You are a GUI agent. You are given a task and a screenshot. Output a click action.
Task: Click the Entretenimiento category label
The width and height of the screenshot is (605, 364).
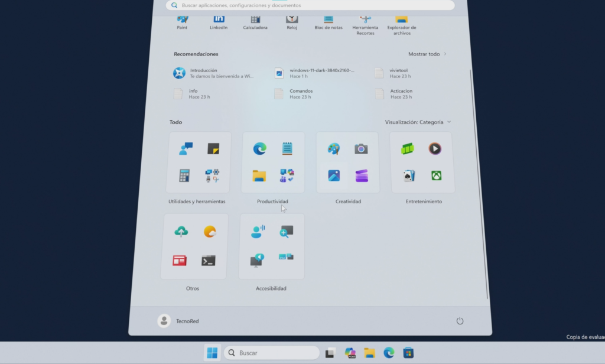click(424, 201)
